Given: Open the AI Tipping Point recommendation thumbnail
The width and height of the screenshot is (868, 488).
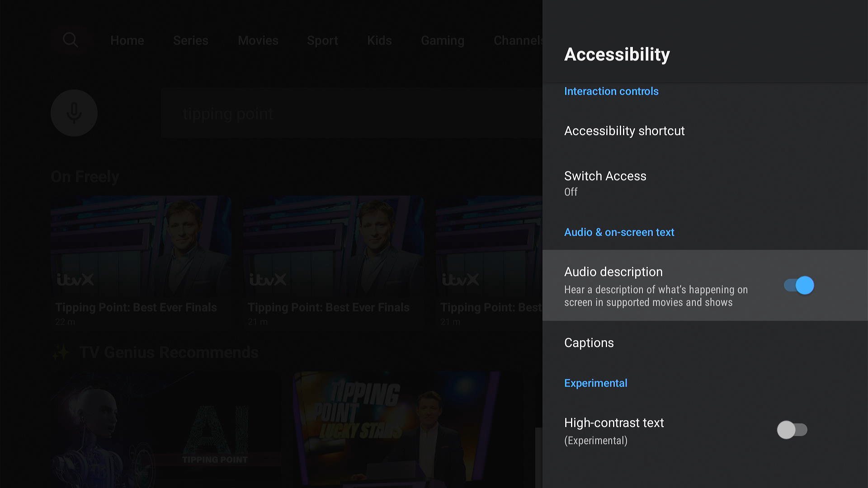Looking at the screenshot, I should point(166,430).
